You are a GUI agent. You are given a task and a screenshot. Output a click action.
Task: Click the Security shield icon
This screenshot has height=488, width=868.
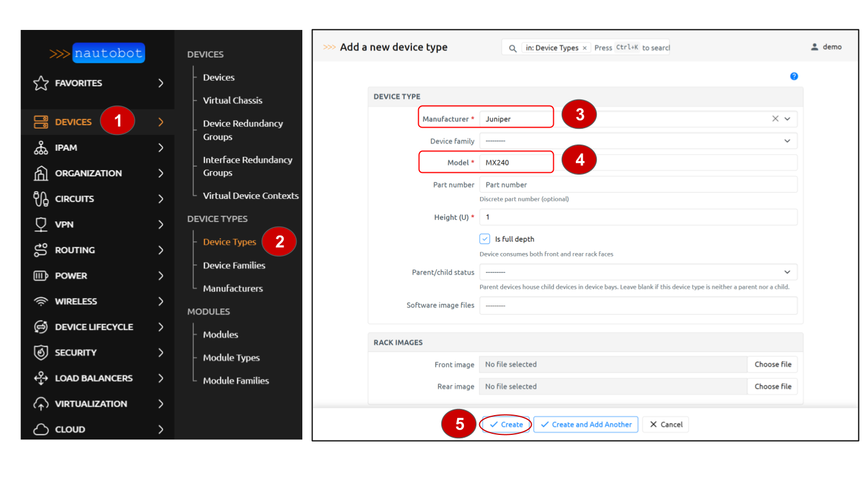(41, 352)
